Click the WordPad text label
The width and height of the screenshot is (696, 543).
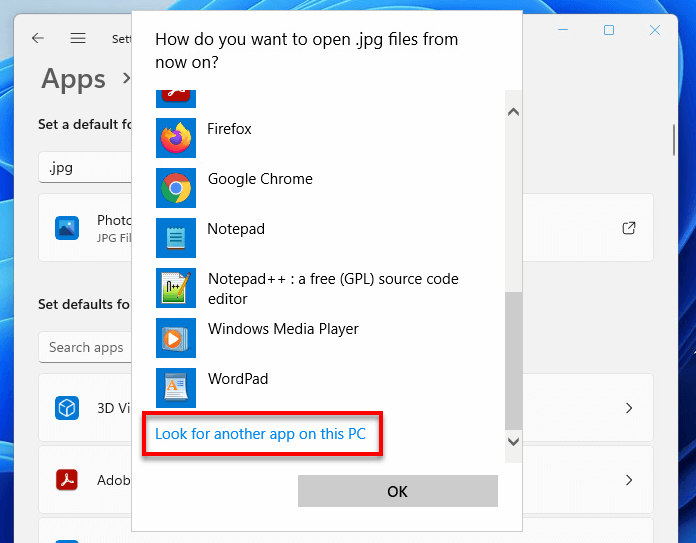click(238, 379)
